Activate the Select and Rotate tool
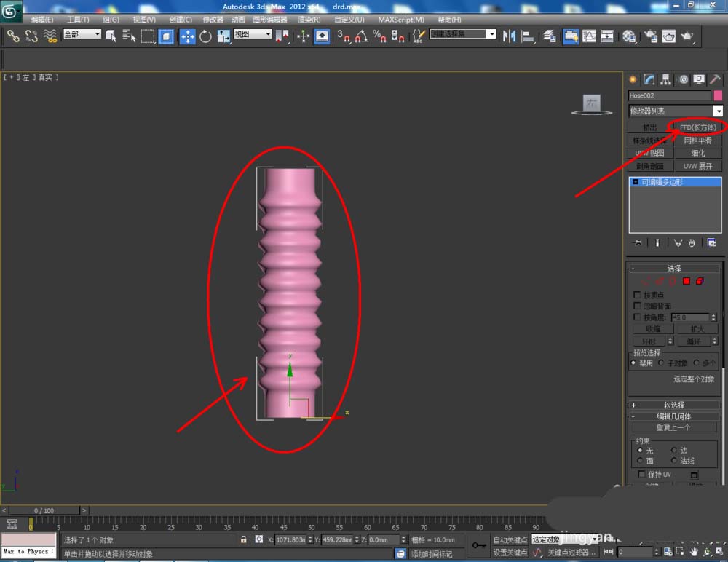Image resolution: width=728 pixels, height=562 pixels. (205, 36)
